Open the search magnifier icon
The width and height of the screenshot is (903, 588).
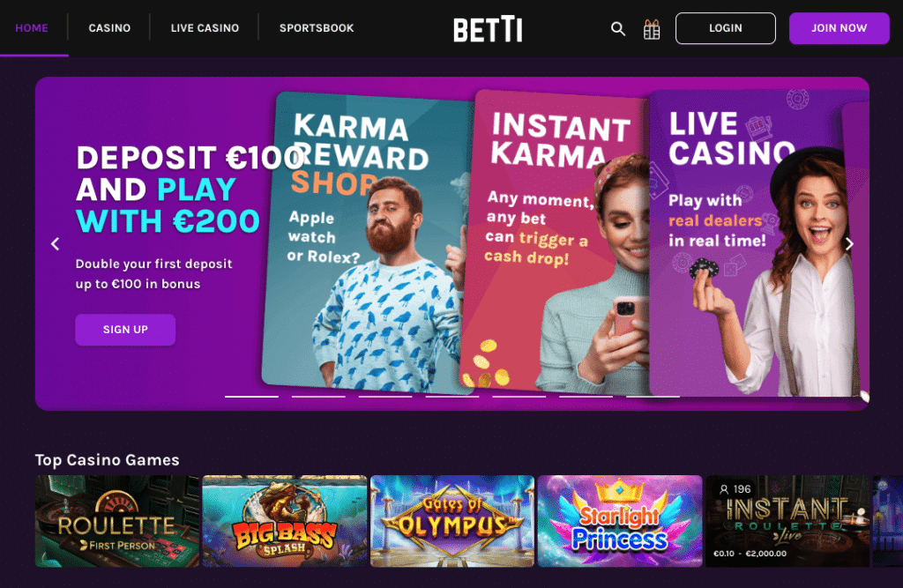click(x=618, y=29)
